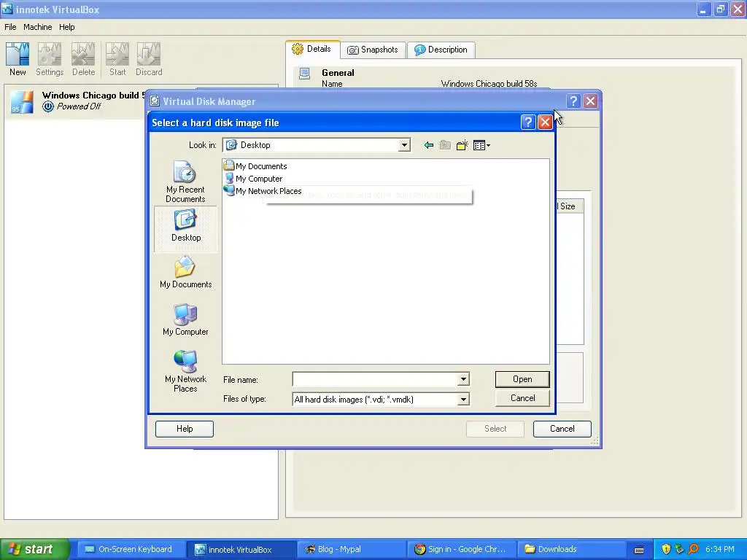Viewport: 747px width, 560px height.
Task: Click the Settings toolbar icon in VirtualBox
Action: point(50,59)
